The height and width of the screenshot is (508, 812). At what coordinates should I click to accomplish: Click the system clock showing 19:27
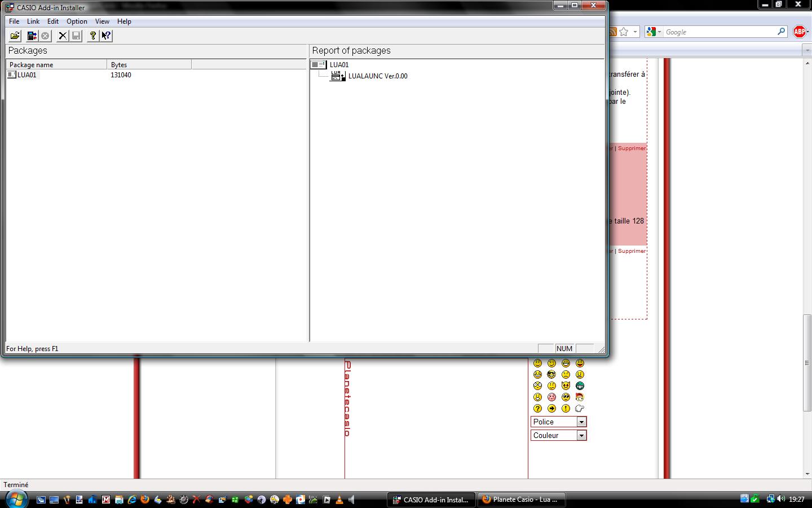pyautogui.click(x=796, y=499)
